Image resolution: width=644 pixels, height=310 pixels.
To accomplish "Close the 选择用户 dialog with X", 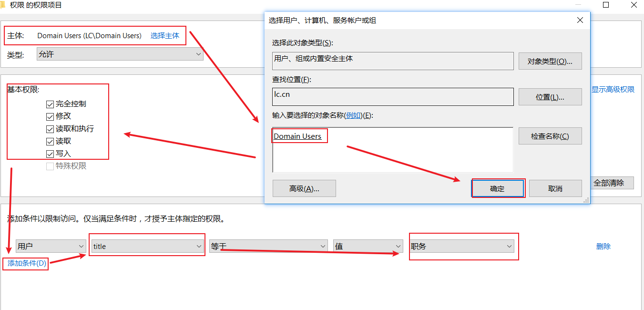I will click(x=580, y=20).
